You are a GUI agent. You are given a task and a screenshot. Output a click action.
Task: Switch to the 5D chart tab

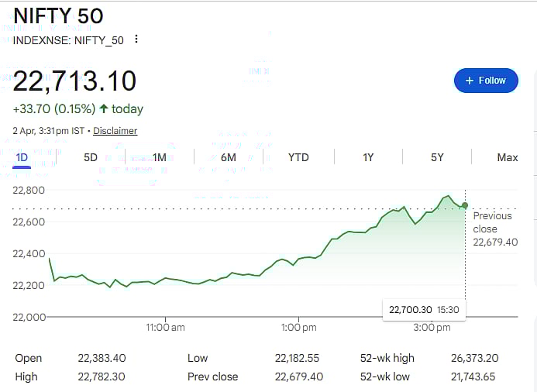(91, 157)
